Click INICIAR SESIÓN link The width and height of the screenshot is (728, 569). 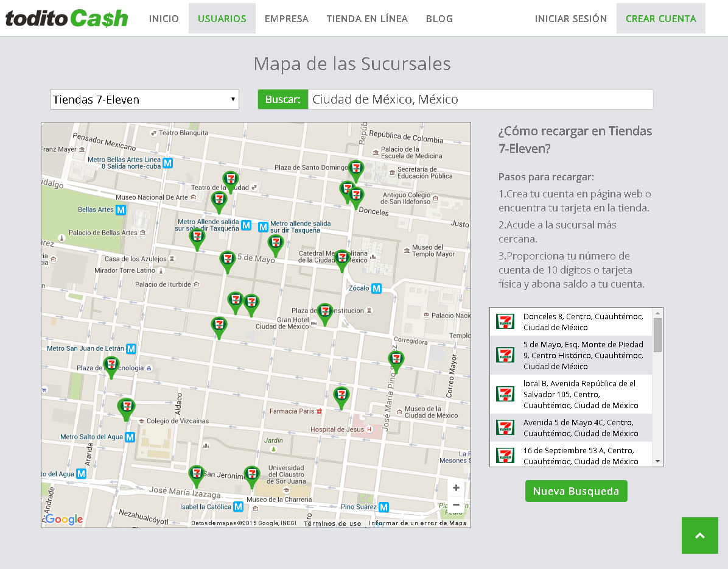point(570,18)
